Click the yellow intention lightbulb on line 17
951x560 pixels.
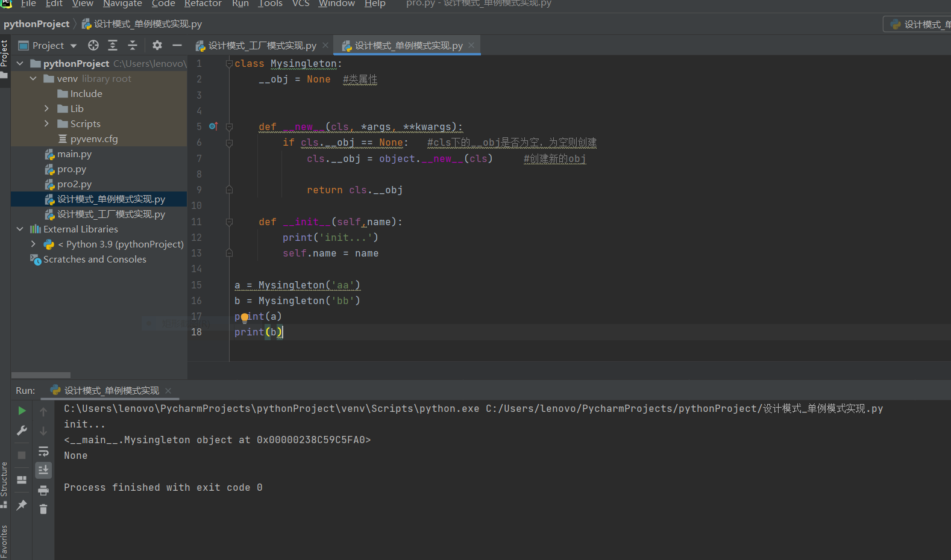coord(245,317)
